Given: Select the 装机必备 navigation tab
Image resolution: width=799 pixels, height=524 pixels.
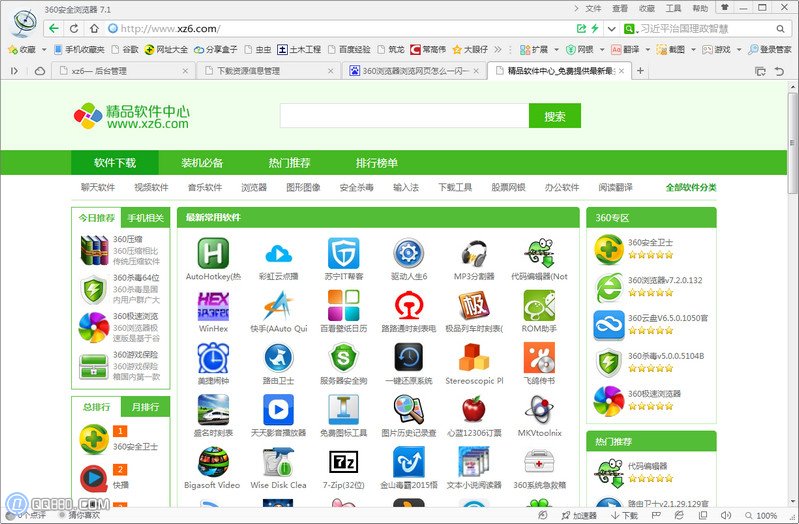Looking at the screenshot, I should click(202, 163).
